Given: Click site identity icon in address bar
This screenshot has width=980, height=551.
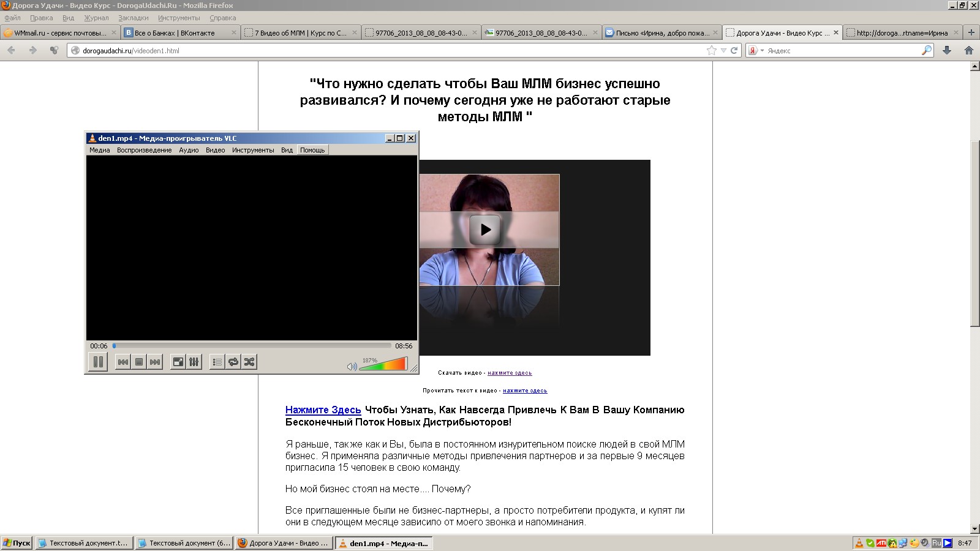Looking at the screenshot, I should pos(75,51).
